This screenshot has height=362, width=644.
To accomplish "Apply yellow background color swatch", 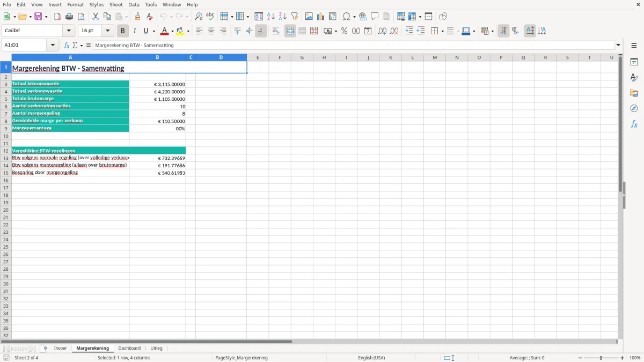I will point(181,31).
